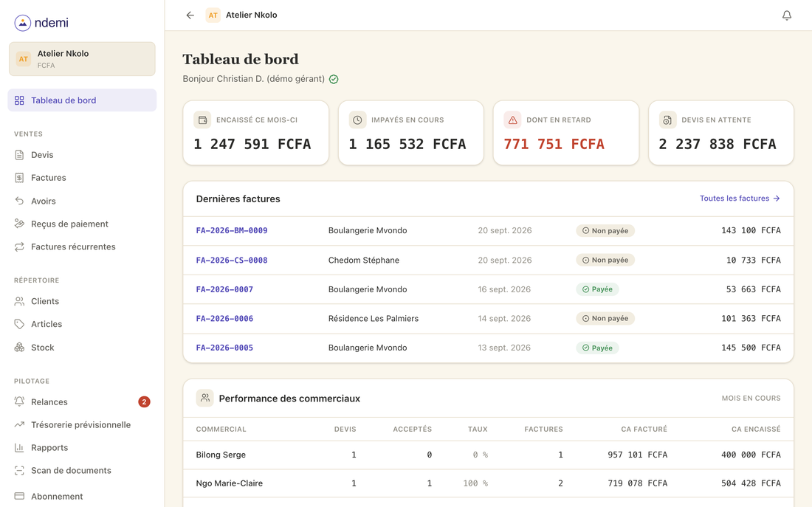812x507 pixels.
Task: Click the Devis en attente card icon
Action: click(x=667, y=120)
